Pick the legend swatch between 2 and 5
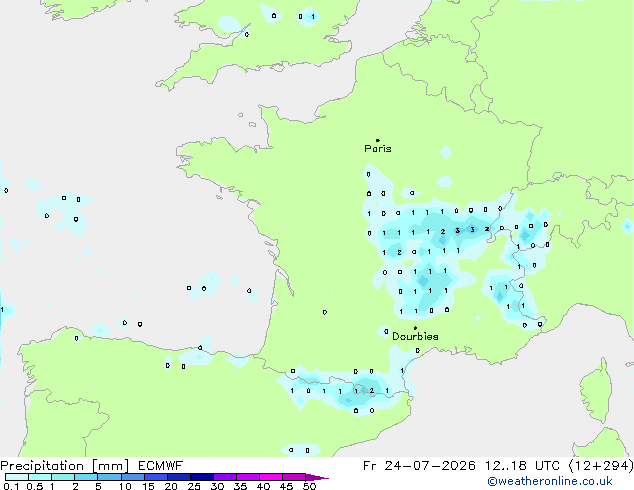 tap(86, 477)
